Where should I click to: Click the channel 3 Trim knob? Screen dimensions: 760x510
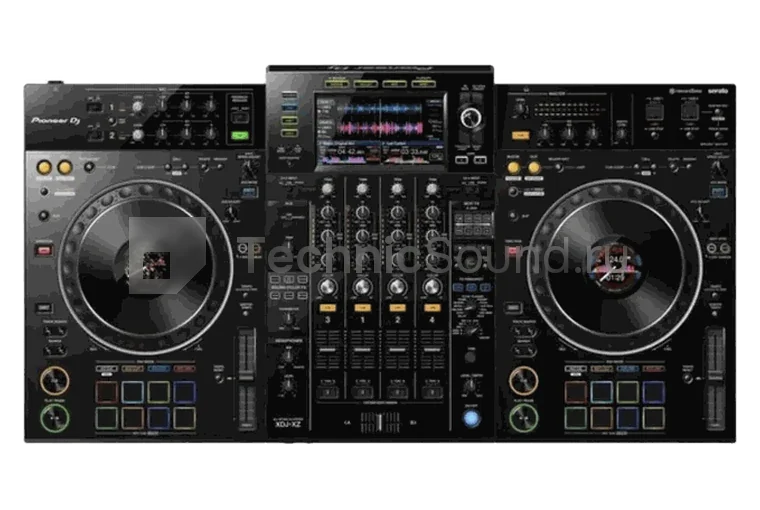click(x=328, y=189)
